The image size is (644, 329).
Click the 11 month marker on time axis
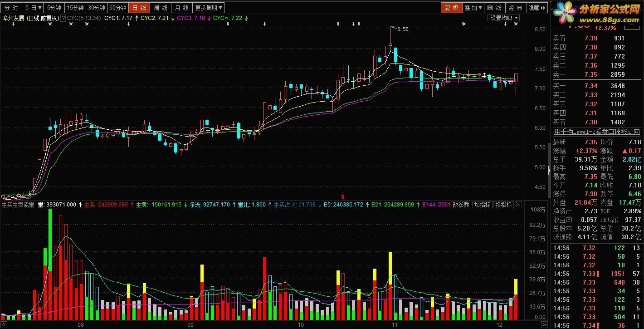pos(395,325)
